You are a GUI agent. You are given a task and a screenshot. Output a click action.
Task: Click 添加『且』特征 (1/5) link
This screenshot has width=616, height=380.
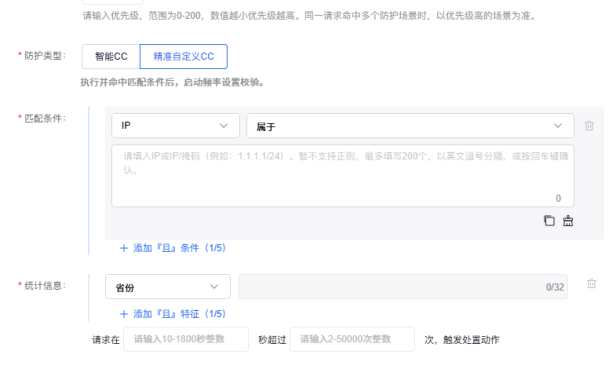click(173, 314)
